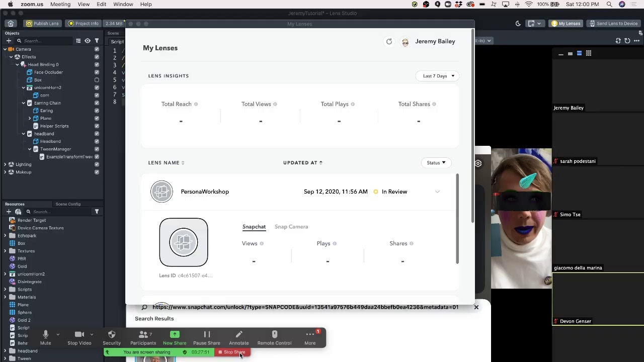This screenshot has height=362, width=644.
Task: Toggle Effects object checkbox
Action: coord(97,57)
